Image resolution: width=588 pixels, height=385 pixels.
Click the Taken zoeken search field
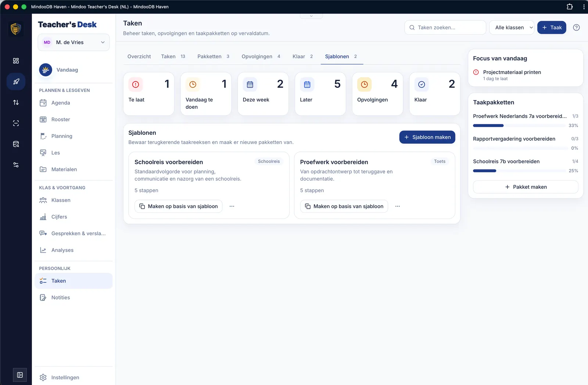tap(445, 28)
